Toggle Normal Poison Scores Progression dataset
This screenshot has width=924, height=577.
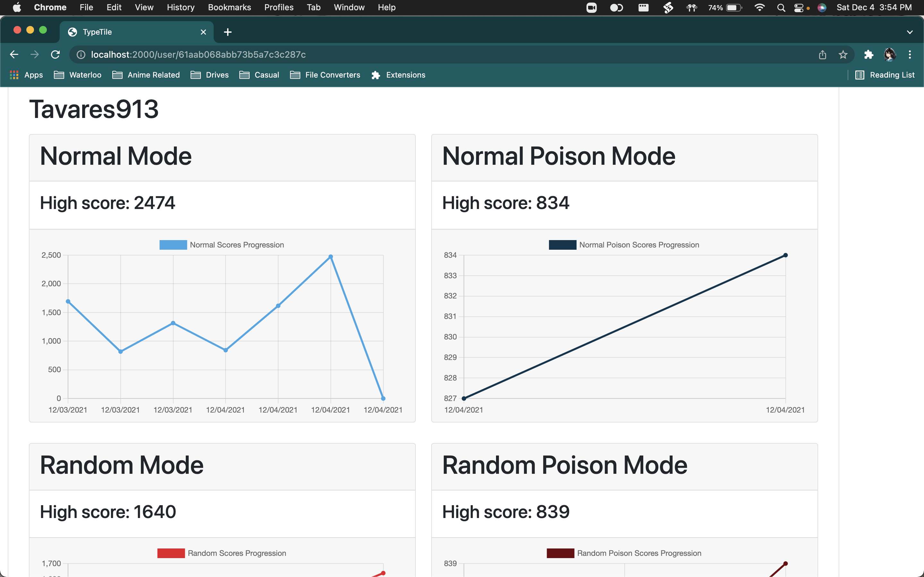coord(623,245)
